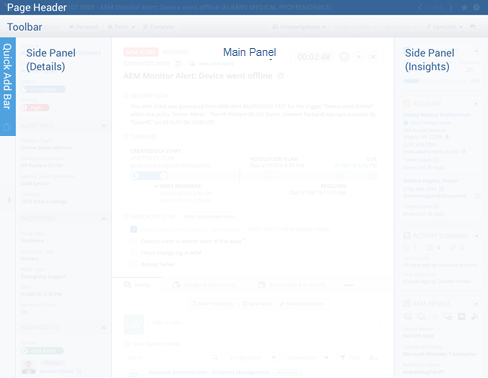Screen dimensions: 488x378
Task: Switch to Charges & Expenses tab
Action: pyautogui.click(x=204, y=285)
